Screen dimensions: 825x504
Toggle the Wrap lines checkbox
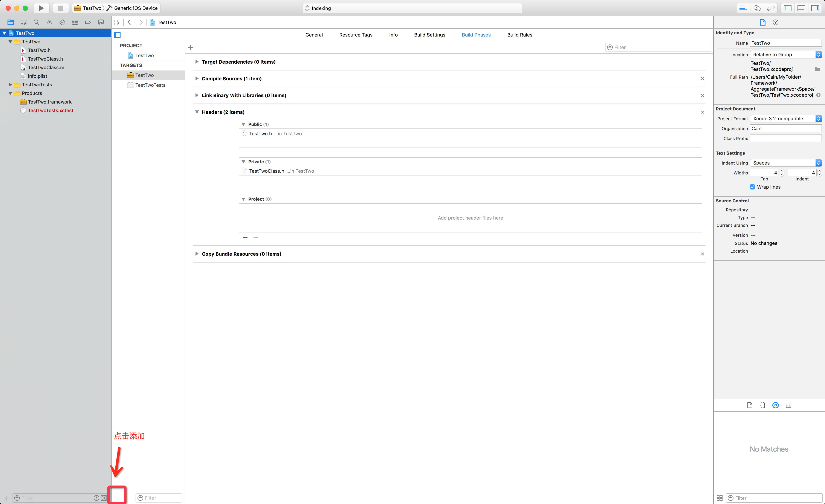click(x=752, y=187)
